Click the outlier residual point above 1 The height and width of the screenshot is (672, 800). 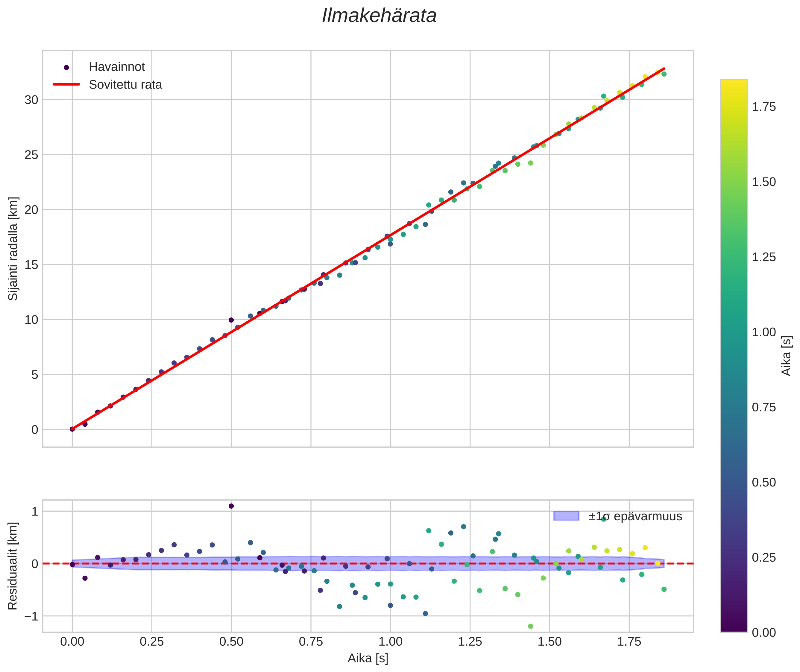point(231,506)
